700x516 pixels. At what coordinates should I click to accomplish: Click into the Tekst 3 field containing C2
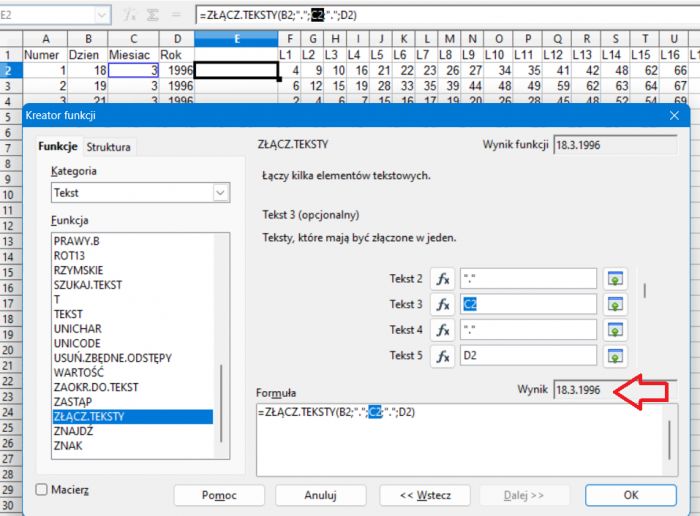[528, 304]
